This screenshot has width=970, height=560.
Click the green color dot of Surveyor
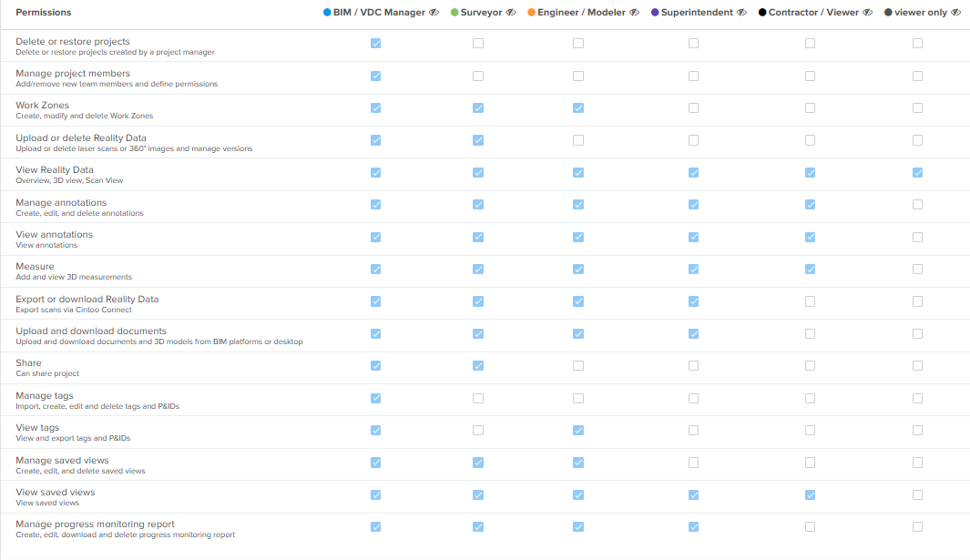(454, 13)
